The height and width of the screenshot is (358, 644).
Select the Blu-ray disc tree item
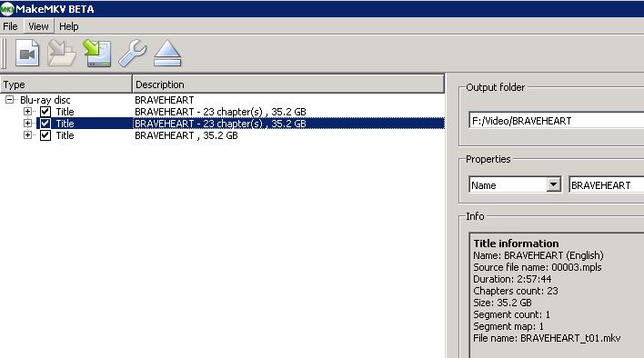45,100
